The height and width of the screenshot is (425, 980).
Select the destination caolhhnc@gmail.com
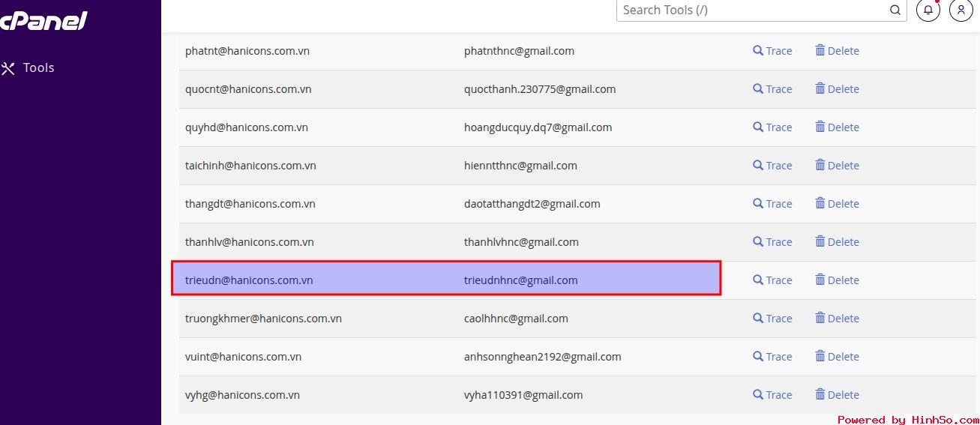pos(516,319)
